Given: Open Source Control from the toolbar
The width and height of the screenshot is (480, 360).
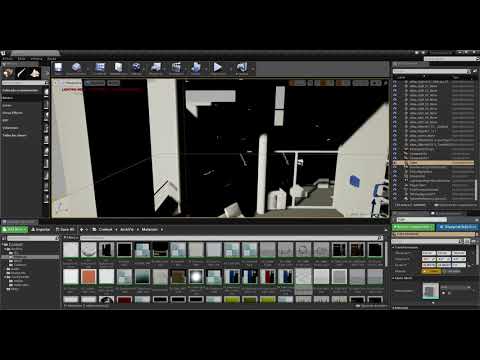Looking at the screenshot, I should (76, 68).
